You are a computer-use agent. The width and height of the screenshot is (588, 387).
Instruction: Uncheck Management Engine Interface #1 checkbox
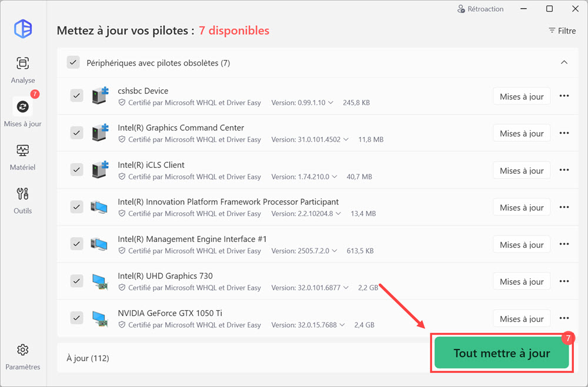[76, 244]
